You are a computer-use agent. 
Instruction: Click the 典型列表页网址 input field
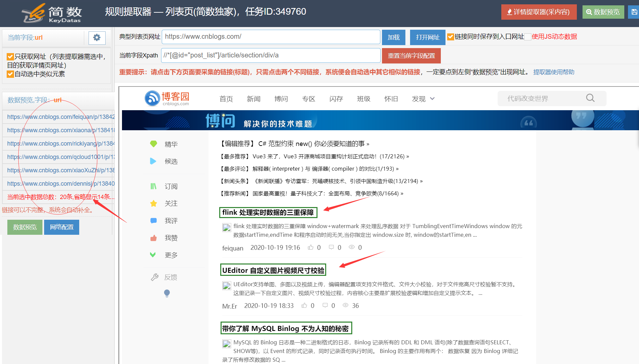271,37
